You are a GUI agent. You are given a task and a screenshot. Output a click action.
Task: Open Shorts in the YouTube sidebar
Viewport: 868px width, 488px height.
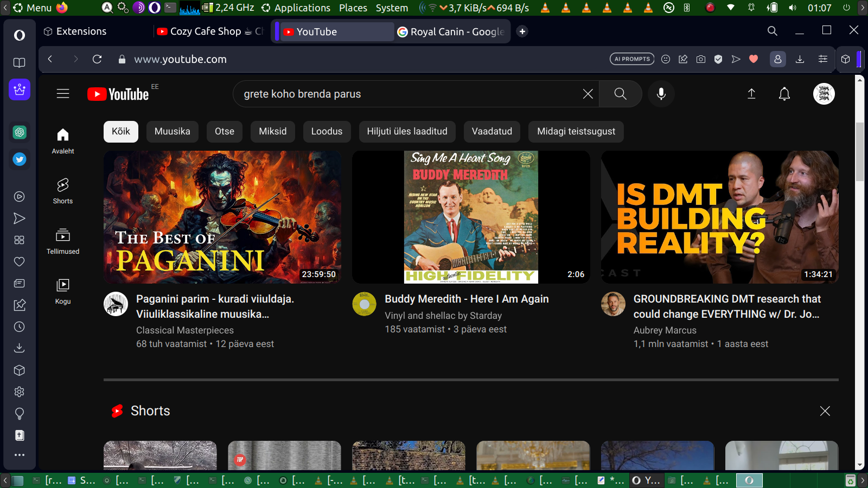63,191
